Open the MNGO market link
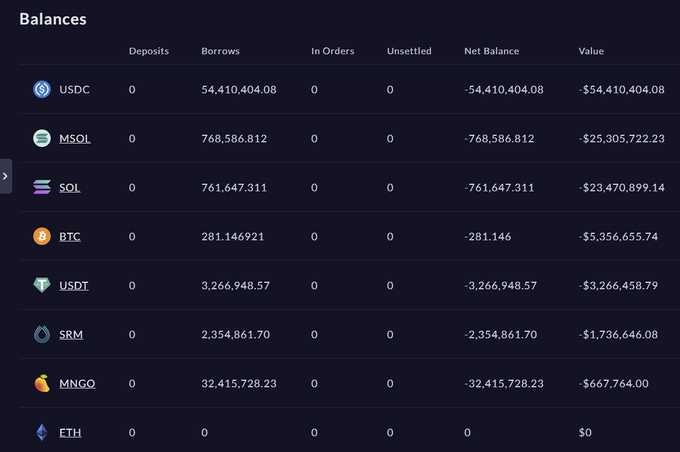The height and width of the screenshot is (452, 680). tap(77, 384)
